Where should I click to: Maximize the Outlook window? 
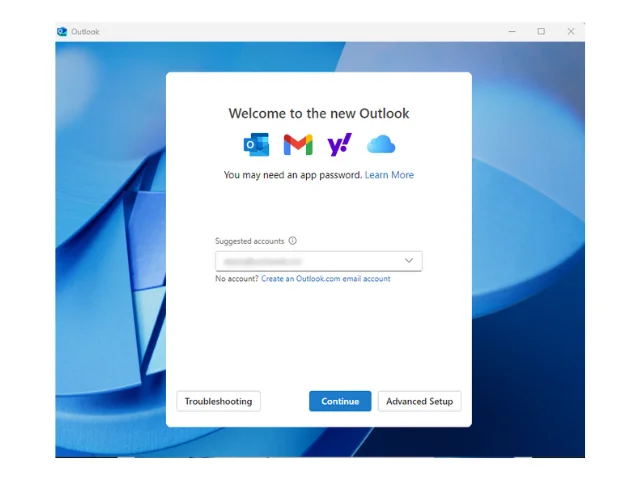[541, 31]
